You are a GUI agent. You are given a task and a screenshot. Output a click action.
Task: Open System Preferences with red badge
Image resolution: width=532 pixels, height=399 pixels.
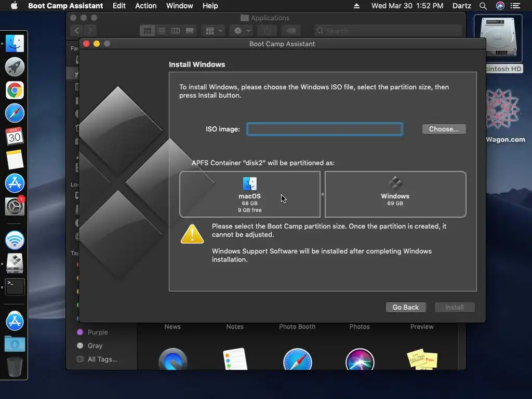tap(15, 206)
